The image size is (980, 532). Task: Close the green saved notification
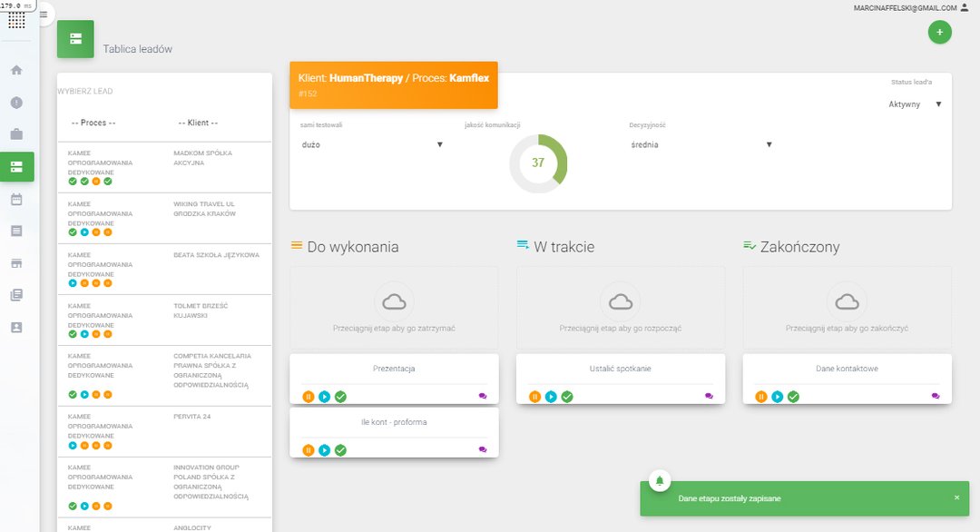(956, 498)
